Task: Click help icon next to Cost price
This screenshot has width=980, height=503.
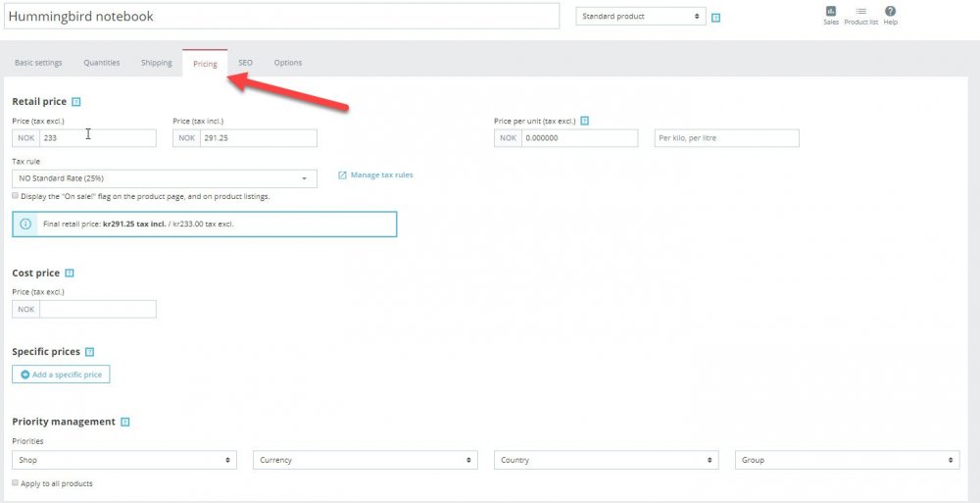Action: [70, 273]
